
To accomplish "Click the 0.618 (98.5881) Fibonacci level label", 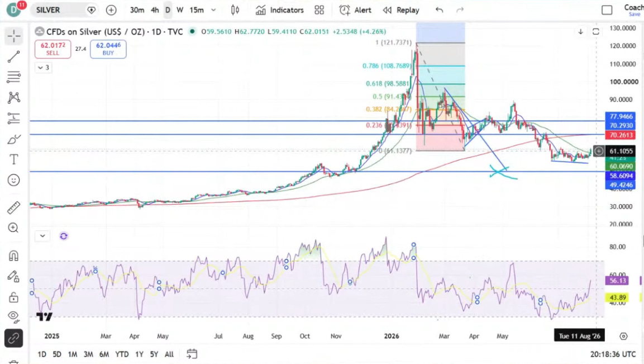I will 387,83.
